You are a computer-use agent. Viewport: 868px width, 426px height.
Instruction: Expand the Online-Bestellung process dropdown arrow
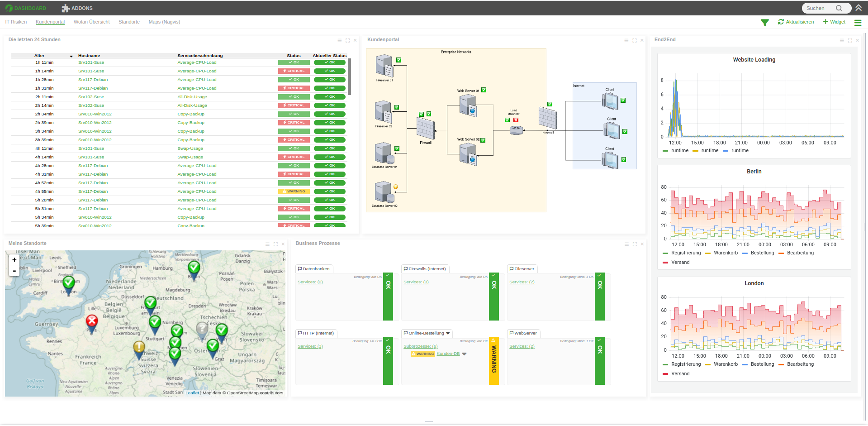point(448,333)
